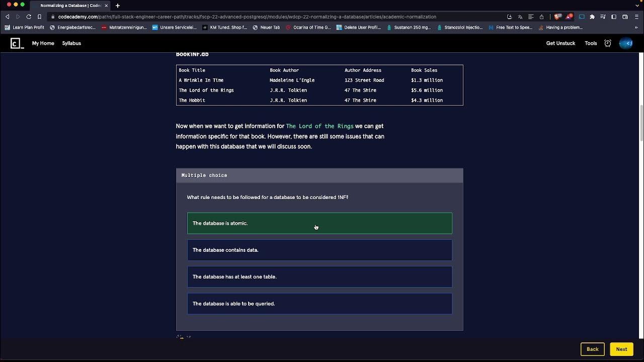Open the KM Tuned. Shop bookmark
644x362 pixels.
coord(225,27)
